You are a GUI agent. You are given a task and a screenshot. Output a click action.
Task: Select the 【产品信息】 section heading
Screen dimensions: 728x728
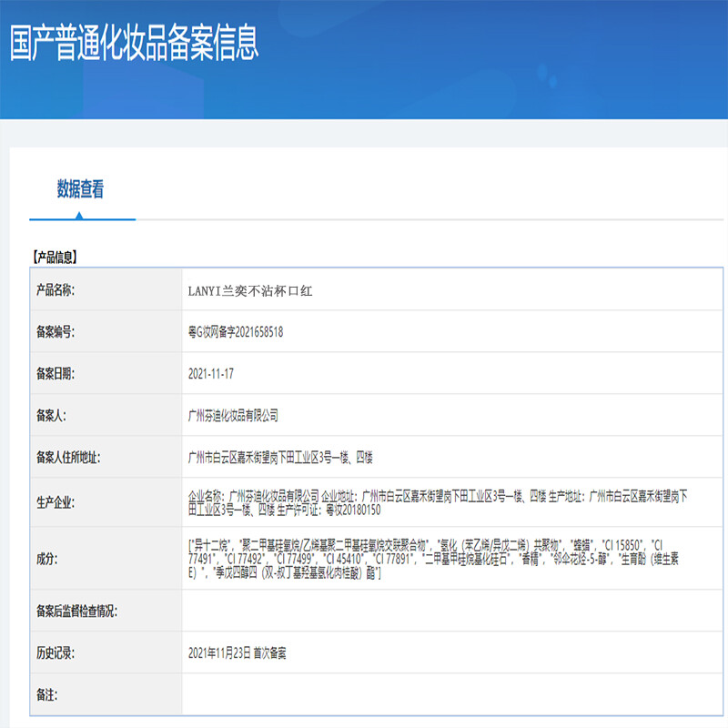55,257
